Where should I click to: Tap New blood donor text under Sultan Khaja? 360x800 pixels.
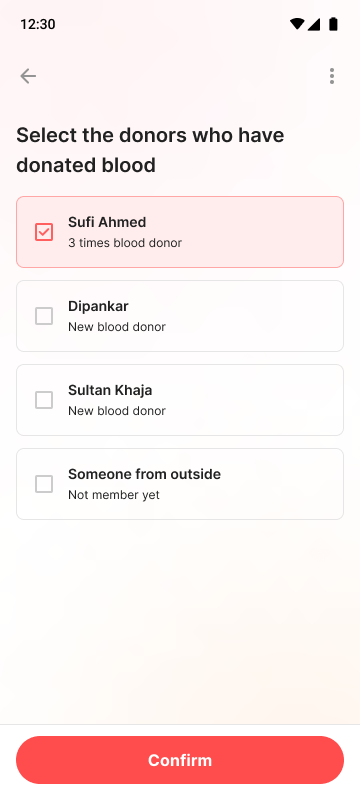point(117,411)
